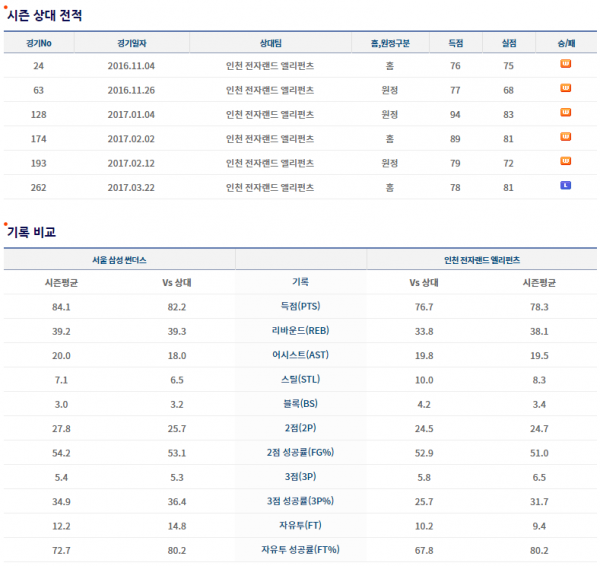Click Elephants steals value 10.0
Image resolution: width=600 pixels, height=566 pixels.
[424, 380]
